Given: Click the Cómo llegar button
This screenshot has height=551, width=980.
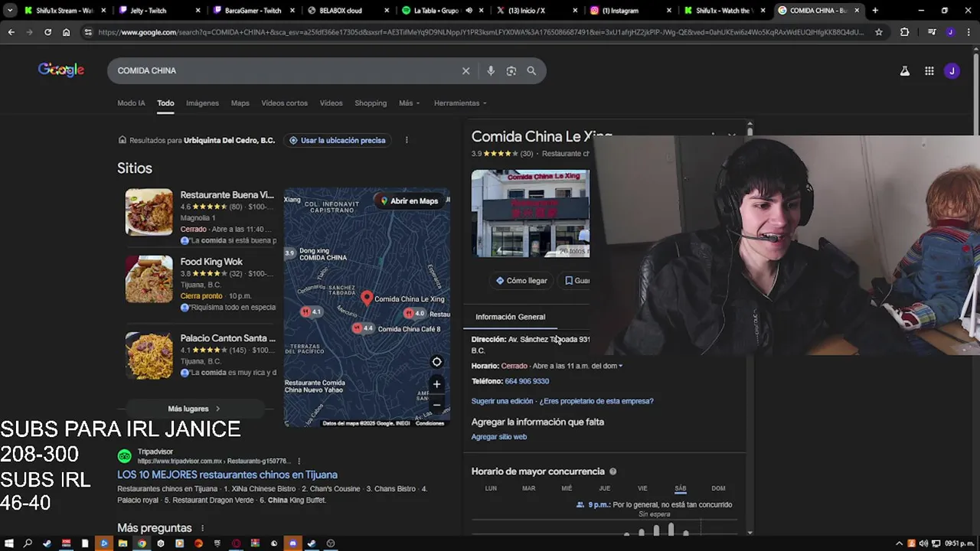Looking at the screenshot, I should (521, 281).
